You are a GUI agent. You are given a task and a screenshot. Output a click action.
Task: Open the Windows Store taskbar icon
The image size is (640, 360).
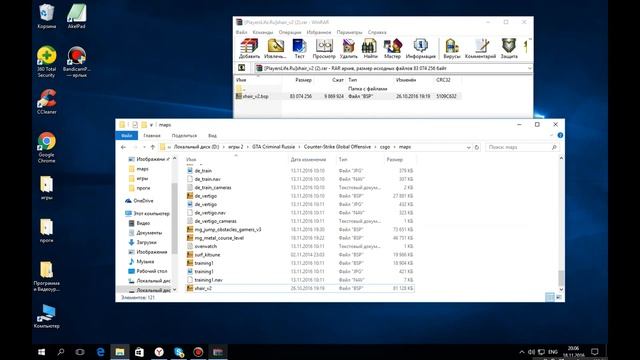(x=139, y=352)
